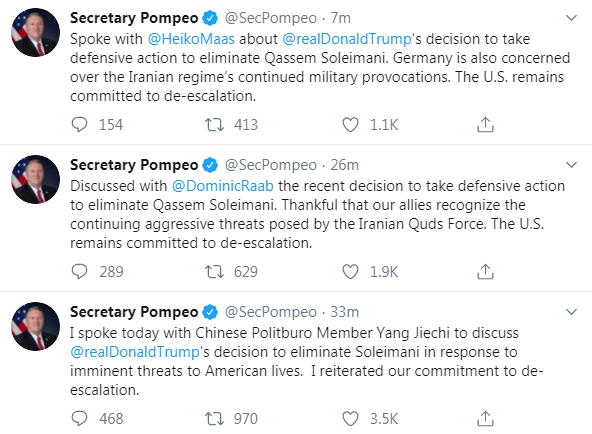The height and width of the screenshot is (434, 592).
Task: Expand options chevron on 26m tweet
Action: pyautogui.click(x=572, y=165)
